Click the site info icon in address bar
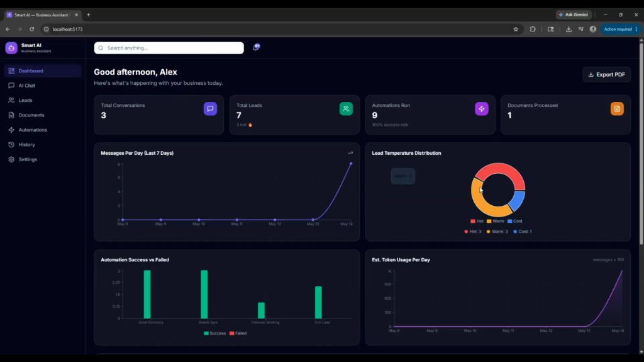The height and width of the screenshot is (362, 644). 47,29
